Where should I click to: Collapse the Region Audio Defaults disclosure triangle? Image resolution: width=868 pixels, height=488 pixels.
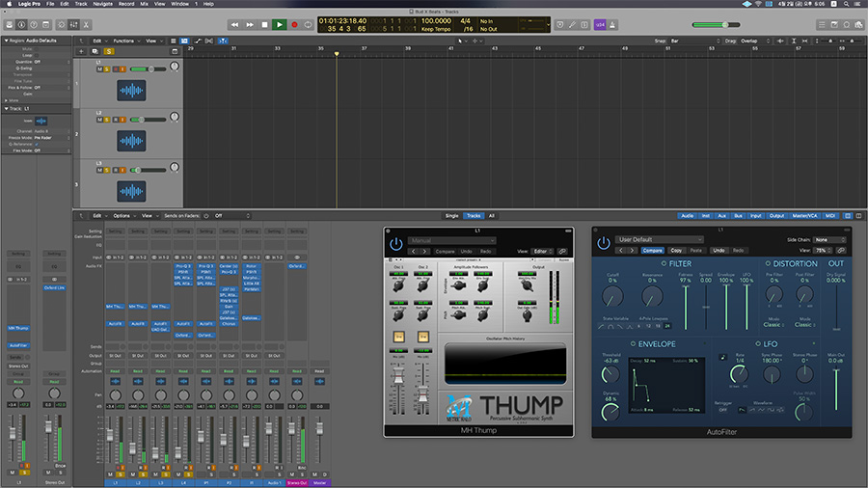pyautogui.click(x=6, y=41)
